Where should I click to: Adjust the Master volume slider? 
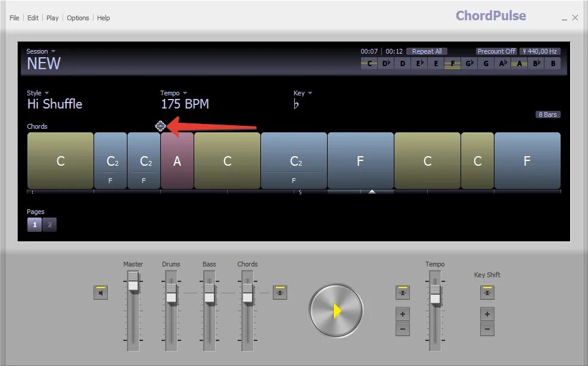[x=133, y=282]
